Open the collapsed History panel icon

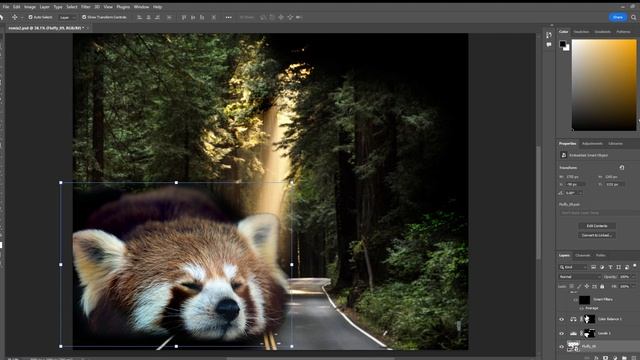tap(549, 35)
